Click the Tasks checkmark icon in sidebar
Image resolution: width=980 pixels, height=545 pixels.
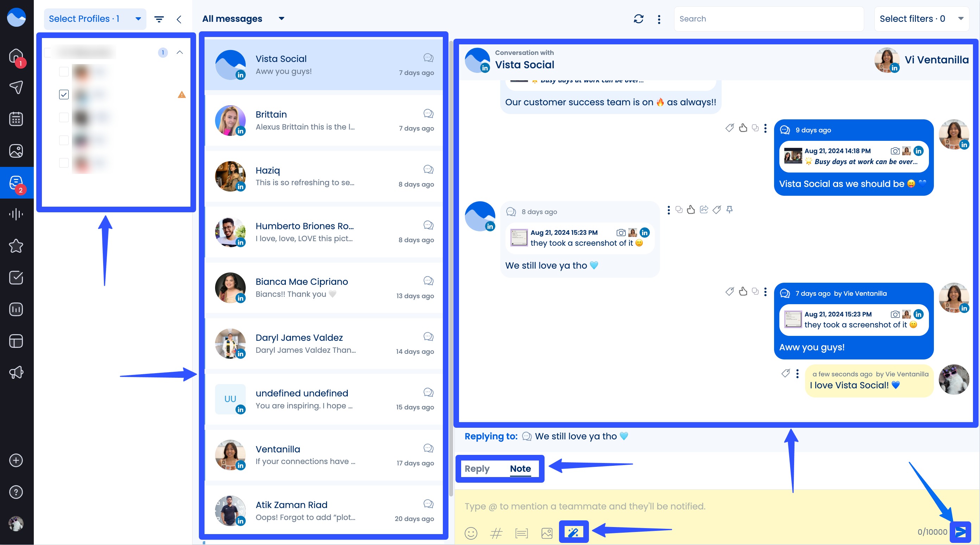[15, 278]
